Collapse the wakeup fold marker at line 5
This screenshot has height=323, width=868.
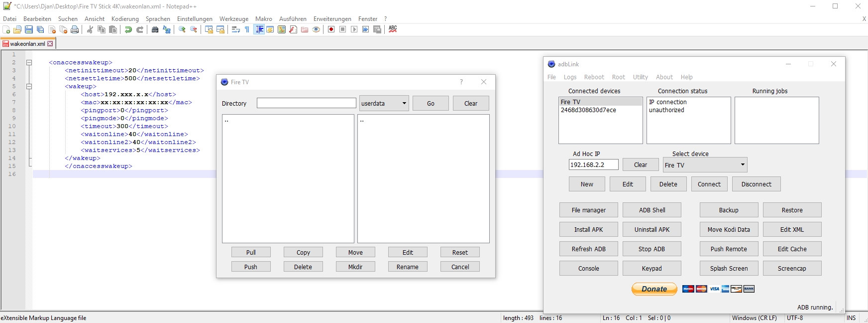coord(29,86)
